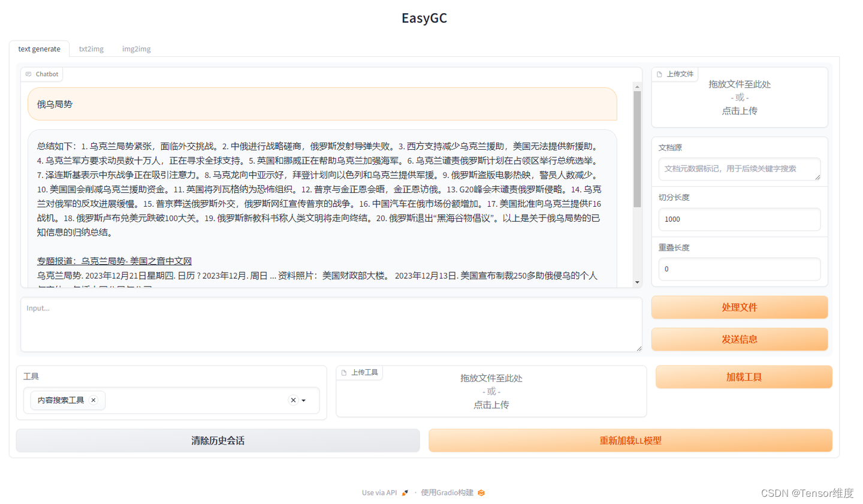Click the 点击上传 file upload area
Viewport: 863px width, 504px height.
(x=740, y=110)
